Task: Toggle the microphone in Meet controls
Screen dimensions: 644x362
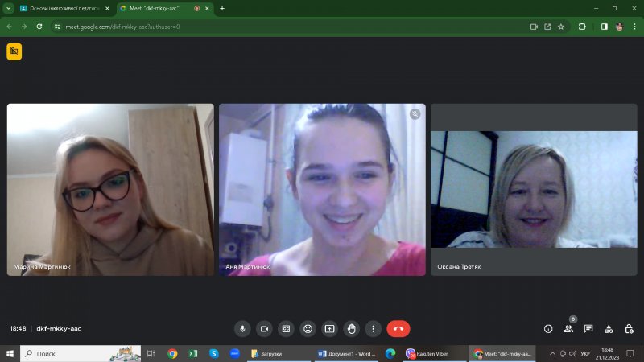Action: click(x=242, y=328)
